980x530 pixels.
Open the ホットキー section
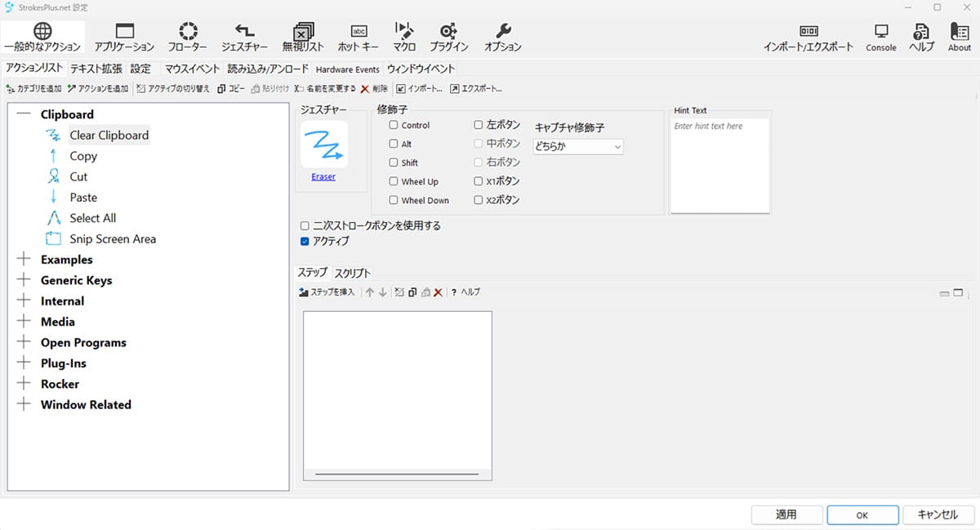359,37
